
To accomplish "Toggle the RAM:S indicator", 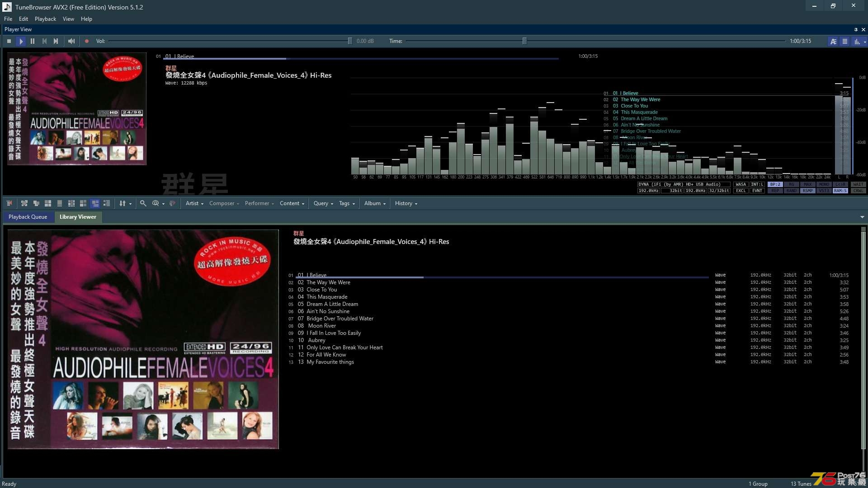I will coord(840,191).
